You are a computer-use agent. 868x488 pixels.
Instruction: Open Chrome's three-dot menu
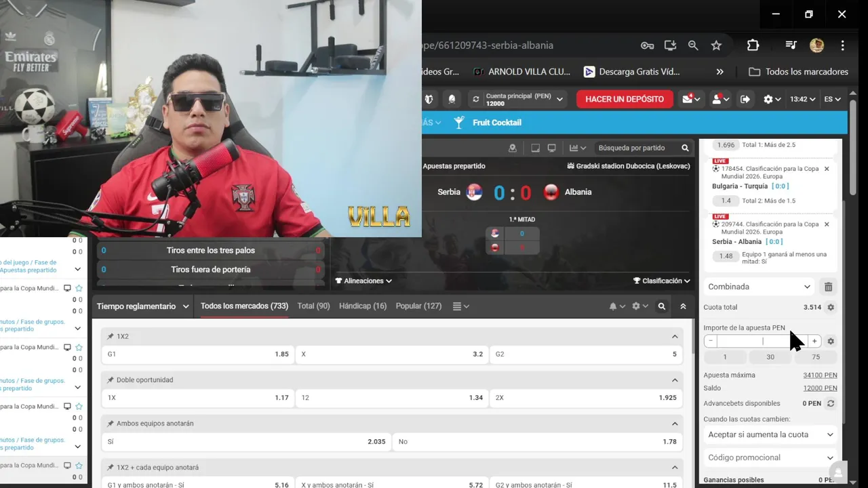(x=843, y=45)
